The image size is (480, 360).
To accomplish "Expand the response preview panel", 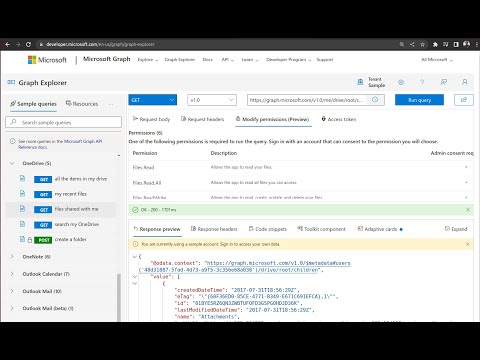I will (x=456, y=229).
